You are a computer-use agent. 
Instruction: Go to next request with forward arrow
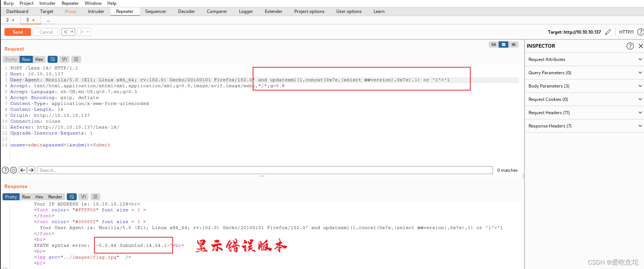coord(82,32)
